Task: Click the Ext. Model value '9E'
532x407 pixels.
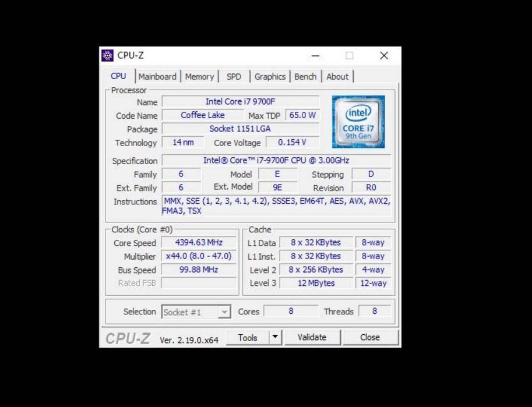Action: pos(277,187)
